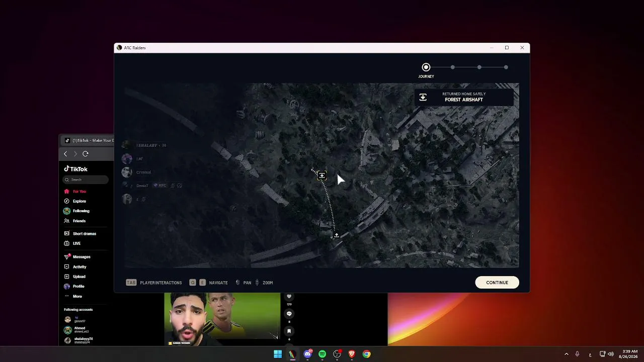Select player Criminal's avatar in the squad list
644x362 pixels.
tap(127, 172)
